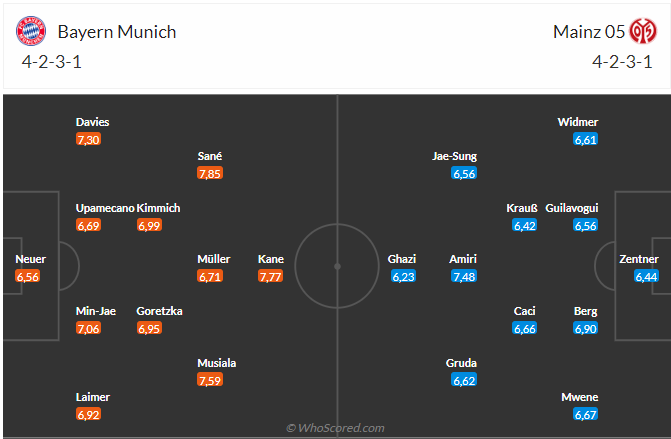Click Laimer's 6,92 rating badge
Image resolution: width=671 pixels, height=439 pixels.
88,414
